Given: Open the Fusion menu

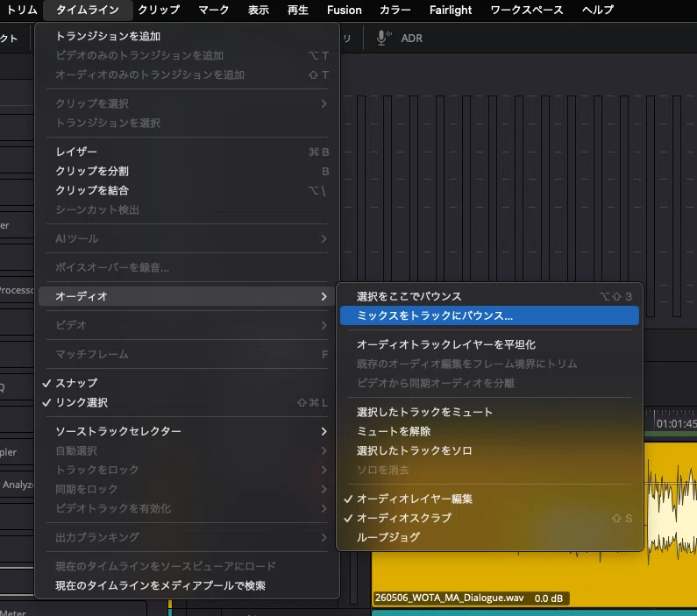Looking at the screenshot, I should pos(344,10).
